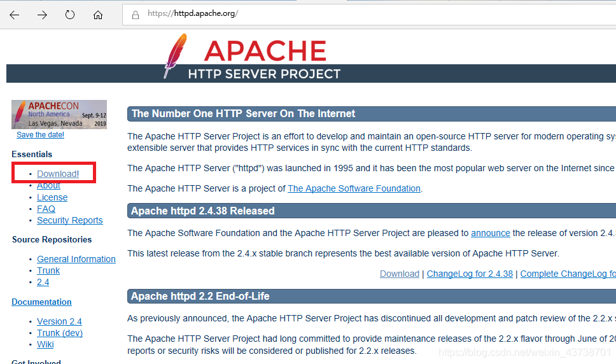
Task: Follow the 'announce' release link
Action: pos(490,233)
